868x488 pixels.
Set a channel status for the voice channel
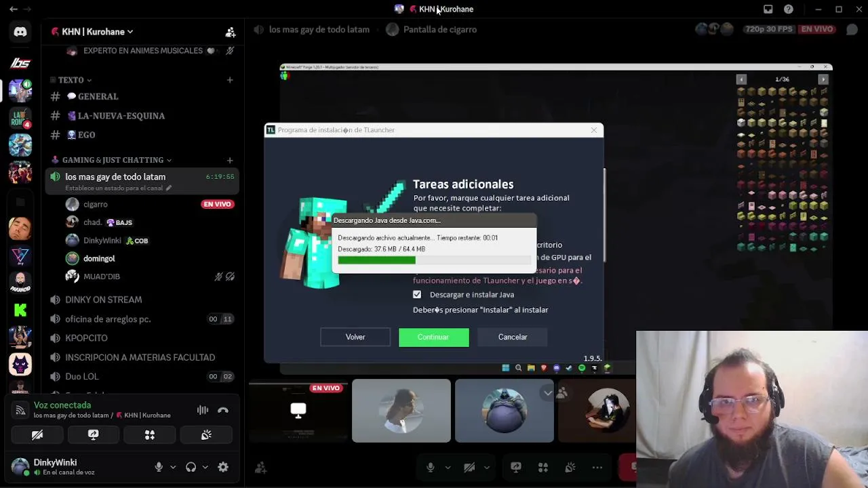pos(119,188)
